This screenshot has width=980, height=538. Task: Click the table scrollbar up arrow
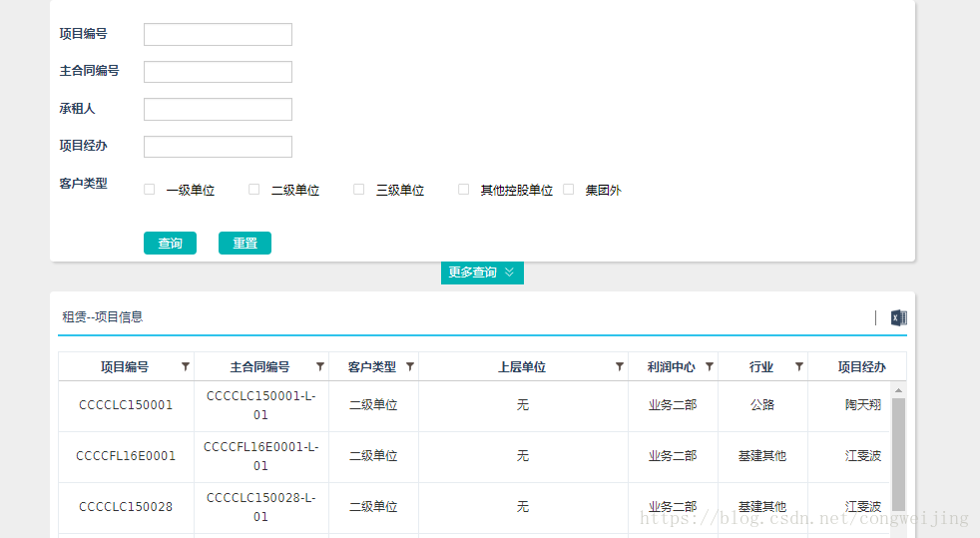coord(898,390)
